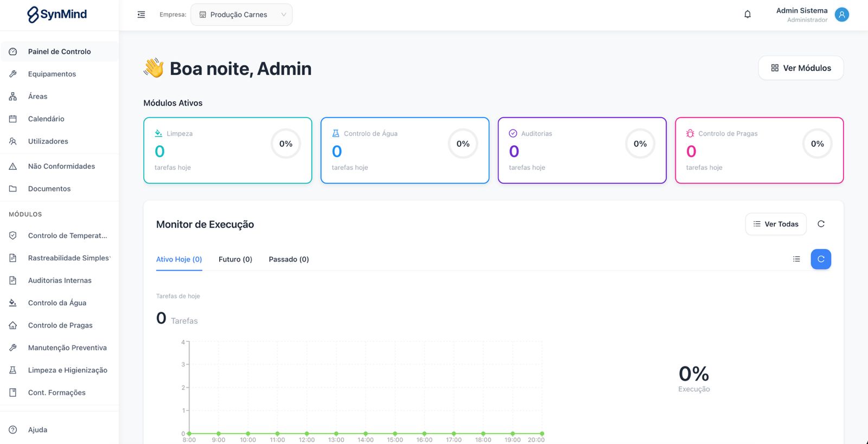
Task: Collapse the sidebar with the menu icon
Action: pyautogui.click(x=141, y=15)
